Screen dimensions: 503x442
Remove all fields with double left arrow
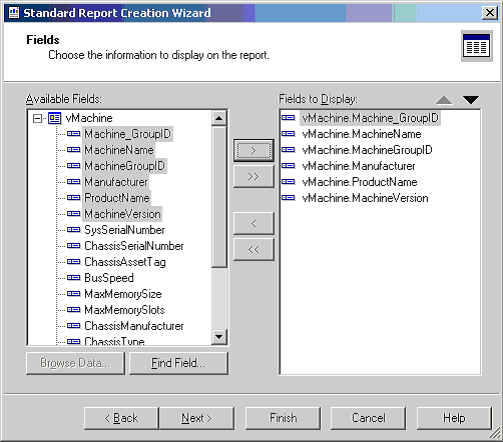tap(254, 249)
